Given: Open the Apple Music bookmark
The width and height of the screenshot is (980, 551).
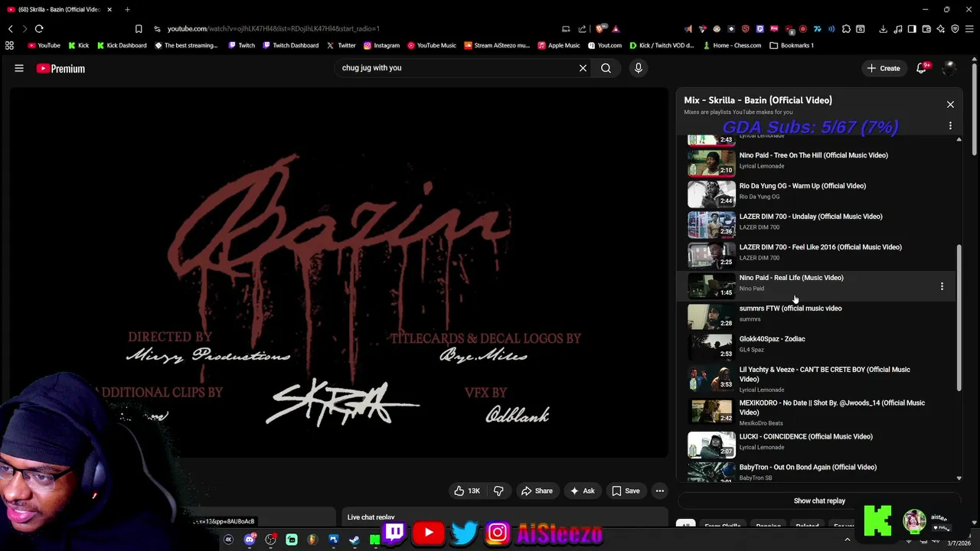Looking at the screenshot, I should tap(559, 45).
